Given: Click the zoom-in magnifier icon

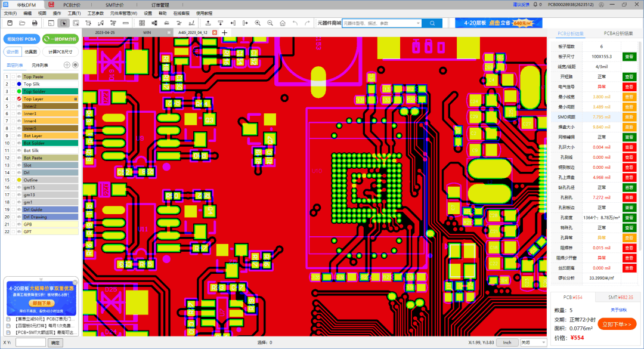Looking at the screenshot, I should pyautogui.click(x=258, y=23).
